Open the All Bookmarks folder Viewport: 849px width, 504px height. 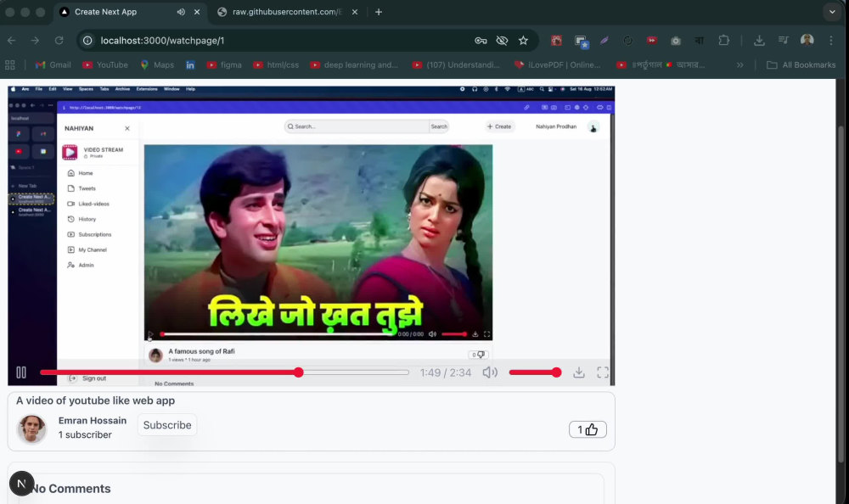pyautogui.click(x=801, y=65)
